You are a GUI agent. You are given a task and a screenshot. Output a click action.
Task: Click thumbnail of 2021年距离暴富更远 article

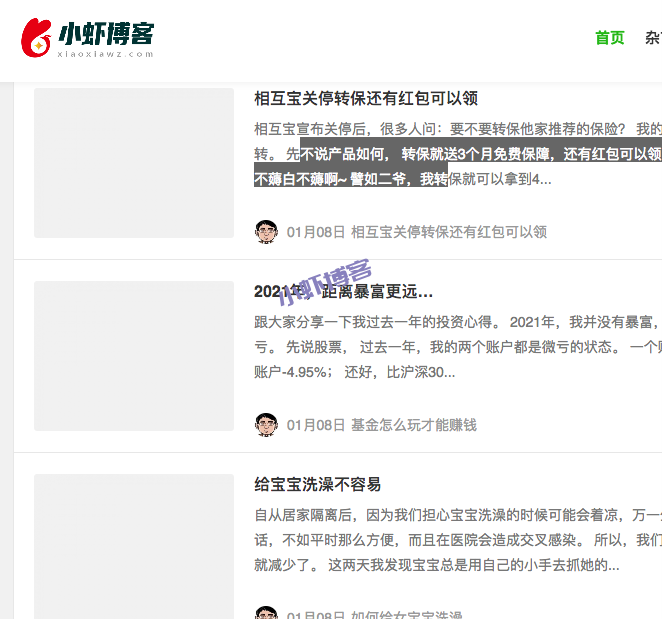click(134, 356)
